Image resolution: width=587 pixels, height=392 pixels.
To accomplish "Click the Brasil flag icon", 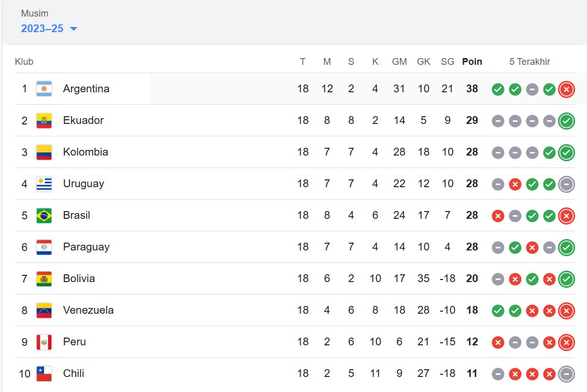I will pyautogui.click(x=44, y=216).
